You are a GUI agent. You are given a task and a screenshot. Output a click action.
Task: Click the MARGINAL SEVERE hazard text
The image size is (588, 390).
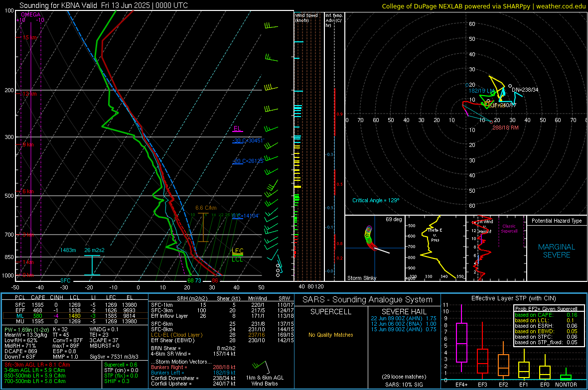(x=557, y=251)
